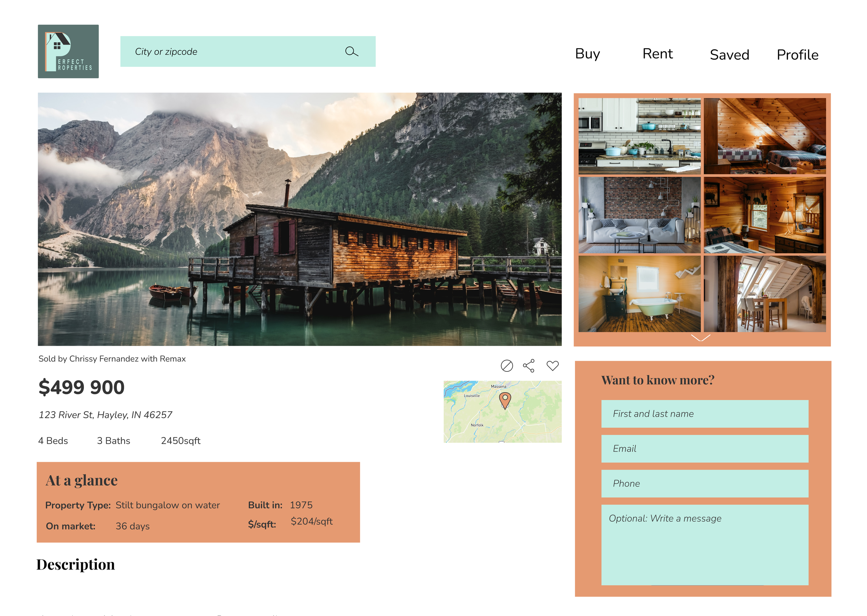Click the share listing icon
Viewport: 867px width, 616px height.
529,366
